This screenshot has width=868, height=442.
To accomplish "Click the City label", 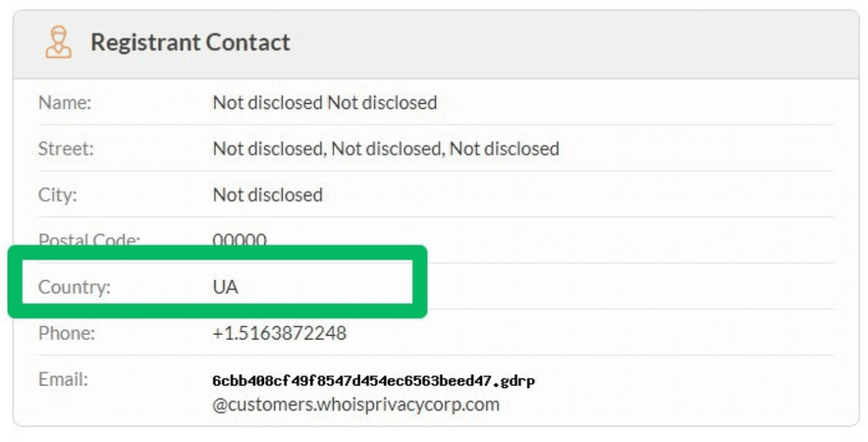I will click(x=58, y=194).
